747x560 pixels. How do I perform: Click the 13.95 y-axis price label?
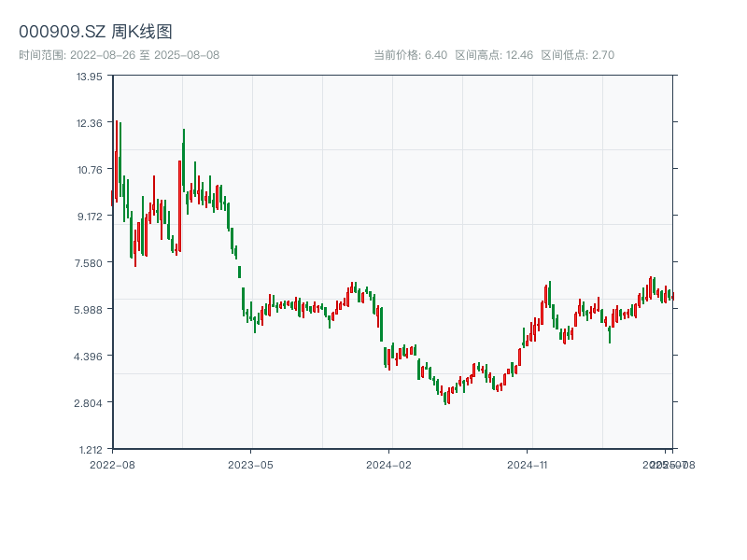90,77
